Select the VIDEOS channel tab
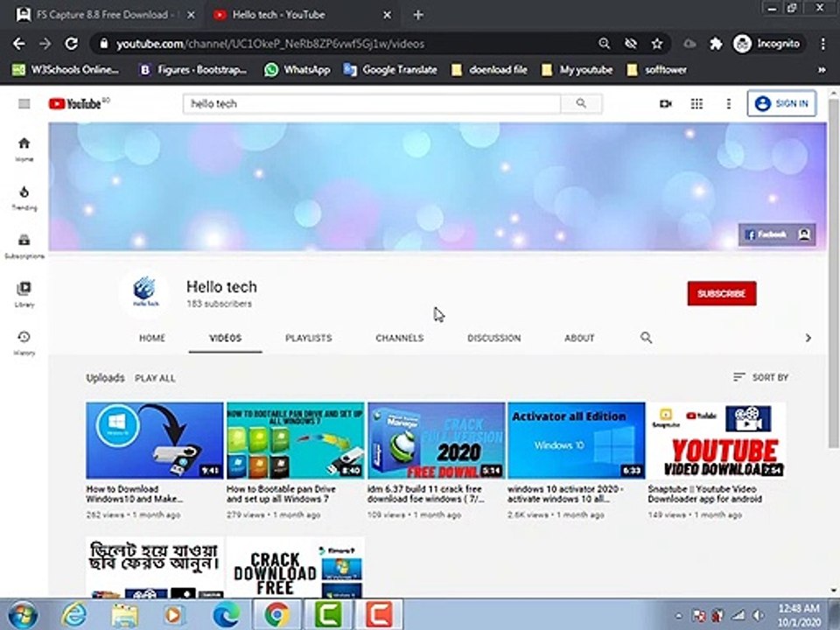Screen dimensions: 840x630 [x=225, y=338]
